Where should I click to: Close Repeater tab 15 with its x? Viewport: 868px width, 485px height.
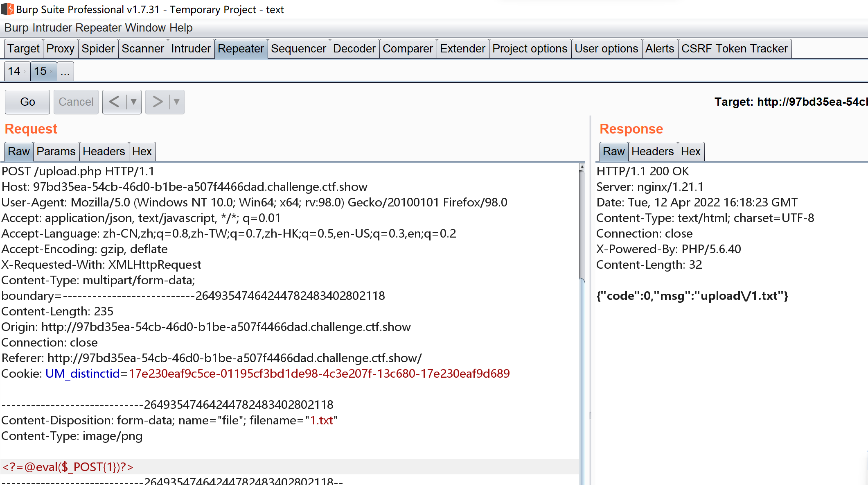pyautogui.click(x=52, y=72)
